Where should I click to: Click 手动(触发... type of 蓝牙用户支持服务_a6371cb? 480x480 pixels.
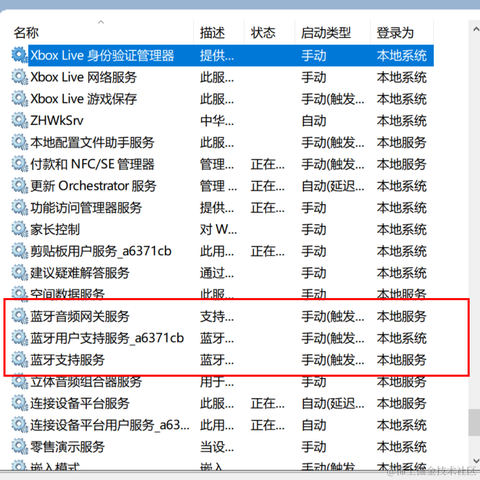(333, 338)
